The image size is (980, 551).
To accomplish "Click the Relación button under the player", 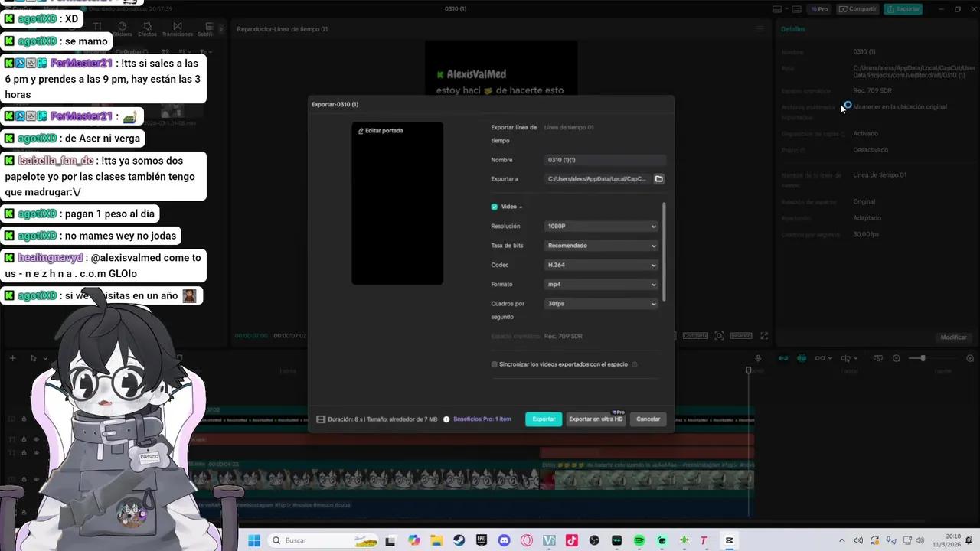I will pos(741,336).
